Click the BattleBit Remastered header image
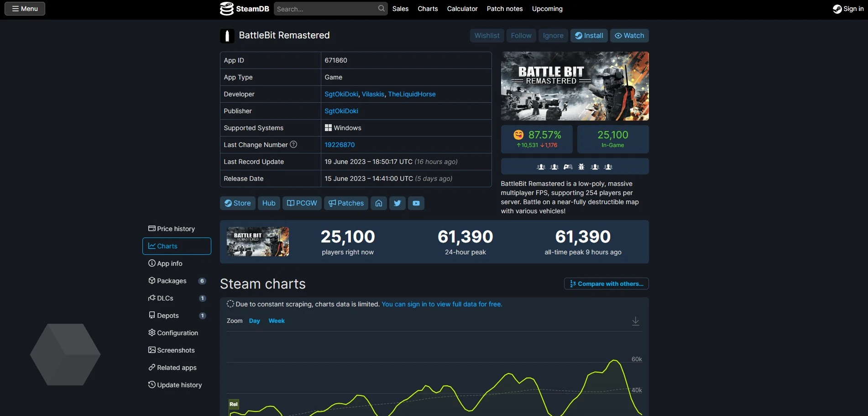Screen dimensions: 868x416 575,86
